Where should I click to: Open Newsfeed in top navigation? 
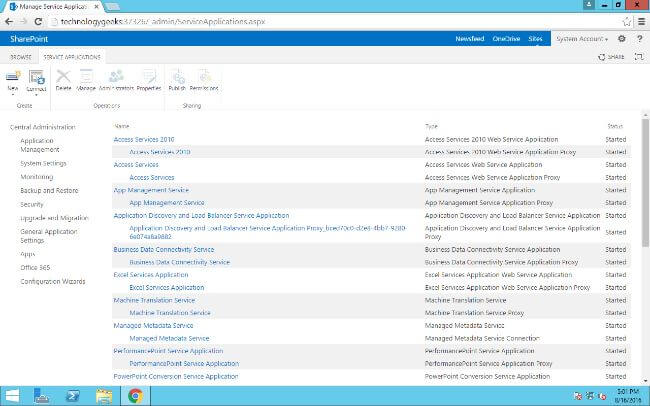click(x=470, y=39)
